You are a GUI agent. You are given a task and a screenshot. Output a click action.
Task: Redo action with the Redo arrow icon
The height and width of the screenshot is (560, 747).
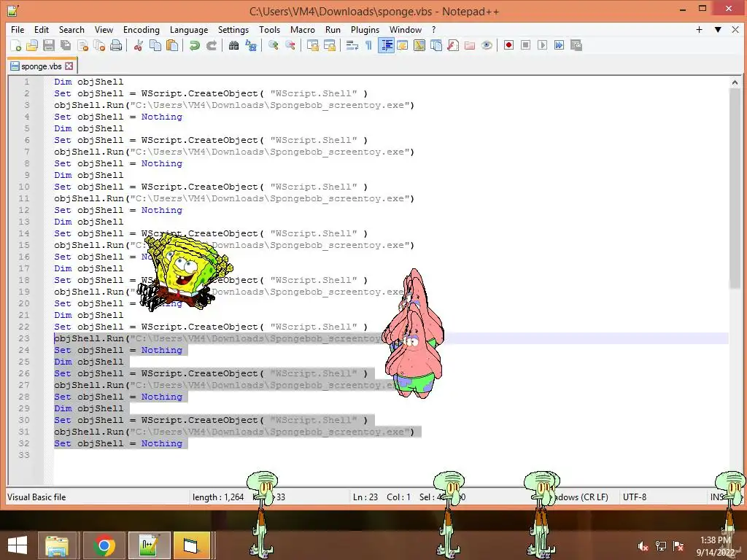tap(212, 45)
